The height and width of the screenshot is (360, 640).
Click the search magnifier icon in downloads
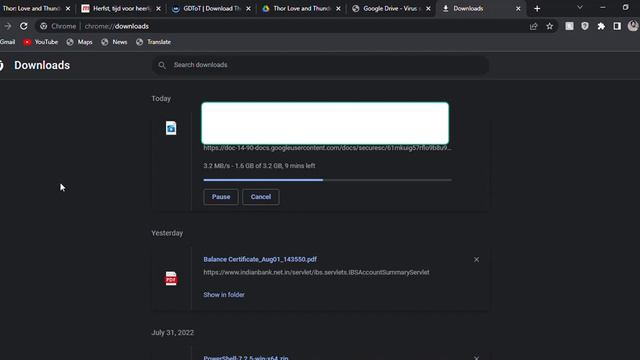point(162,65)
